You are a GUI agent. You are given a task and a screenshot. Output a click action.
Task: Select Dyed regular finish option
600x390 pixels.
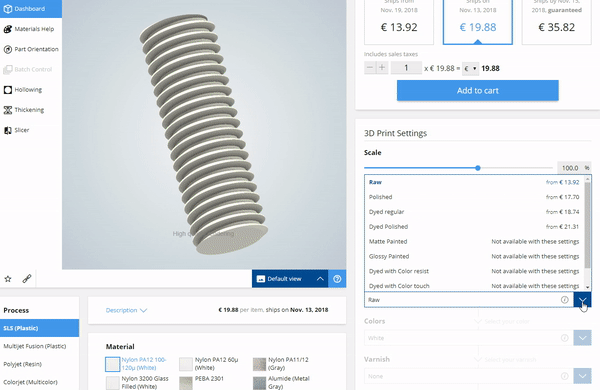point(474,212)
